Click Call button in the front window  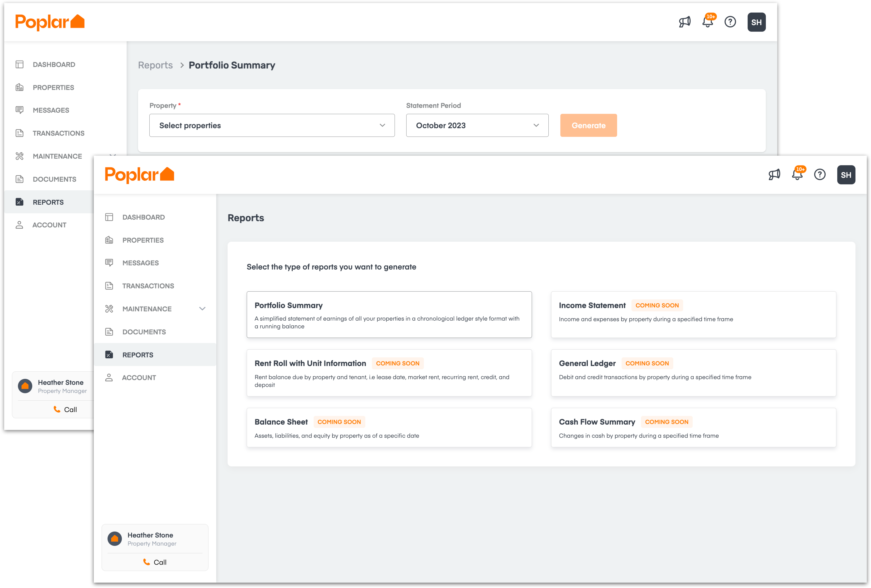[x=155, y=562]
